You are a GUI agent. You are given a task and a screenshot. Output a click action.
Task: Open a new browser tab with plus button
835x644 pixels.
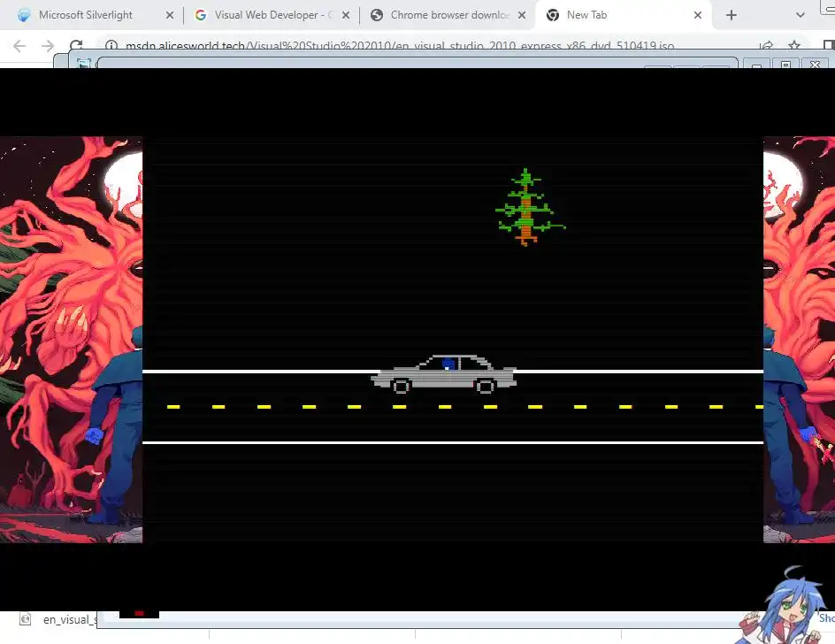pyautogui.click(x=732, y=15)
